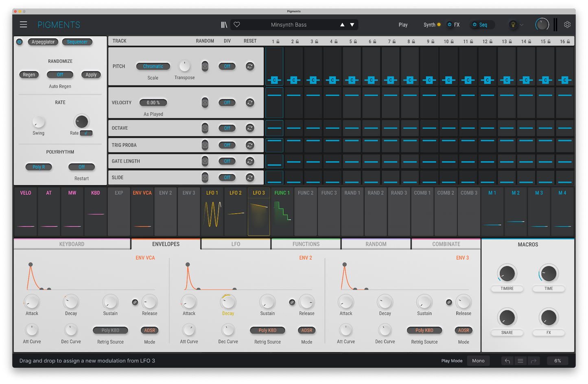
Task: Click the reset icon on the VELOCITY track
Action: click(x=250, y=103)
